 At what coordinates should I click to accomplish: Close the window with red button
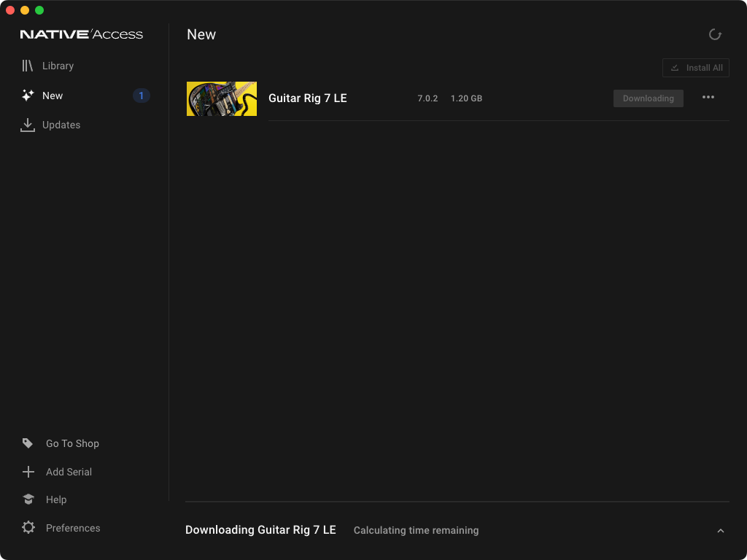point(10,10)
